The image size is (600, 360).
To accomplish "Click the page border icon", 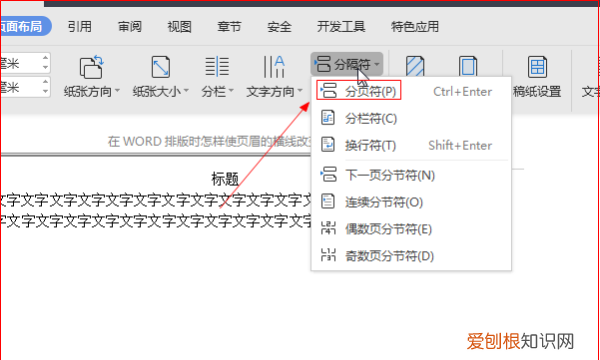I will (468, 67).
